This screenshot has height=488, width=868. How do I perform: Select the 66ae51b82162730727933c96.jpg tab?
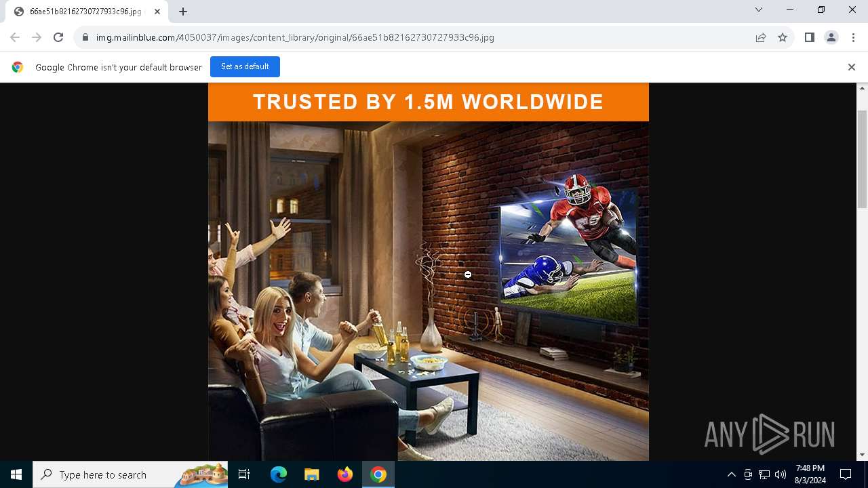pos(86,12)
